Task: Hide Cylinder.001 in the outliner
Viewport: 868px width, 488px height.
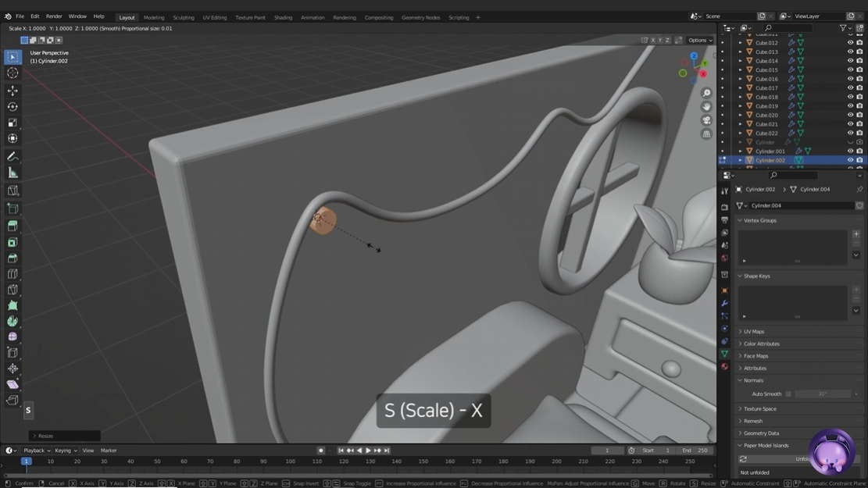Action: [850, 151]
